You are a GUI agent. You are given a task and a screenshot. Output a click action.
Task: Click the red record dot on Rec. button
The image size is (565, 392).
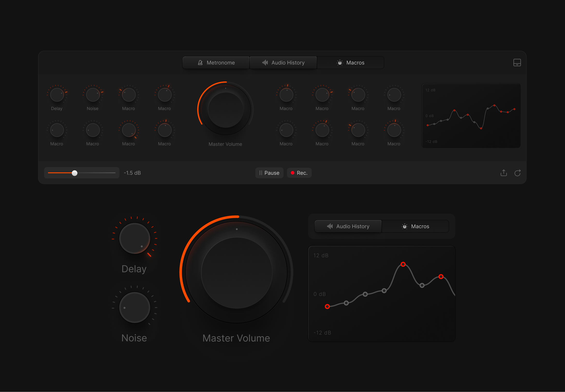coord(293,173)
